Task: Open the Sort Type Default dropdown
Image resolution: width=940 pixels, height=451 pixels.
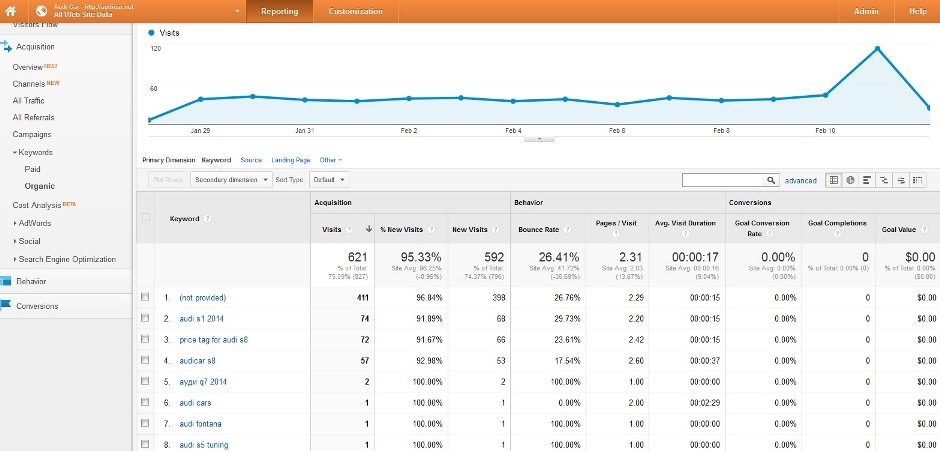Action: click(329, 180)
